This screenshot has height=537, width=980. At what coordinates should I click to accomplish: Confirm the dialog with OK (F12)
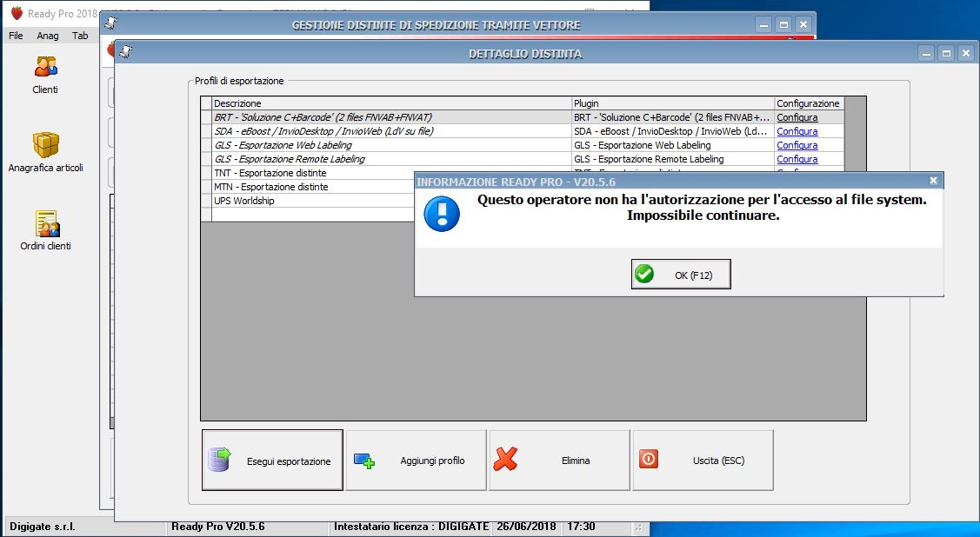(681, 274)
